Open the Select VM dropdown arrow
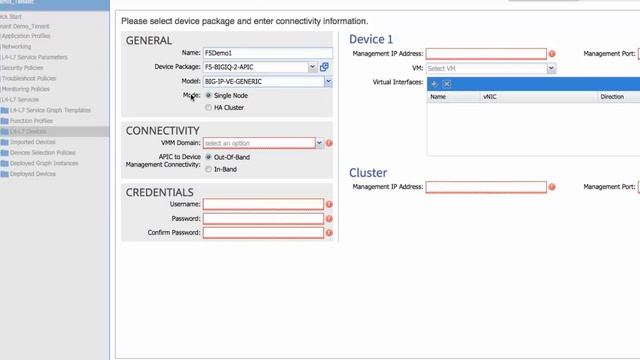 [551, 69]
